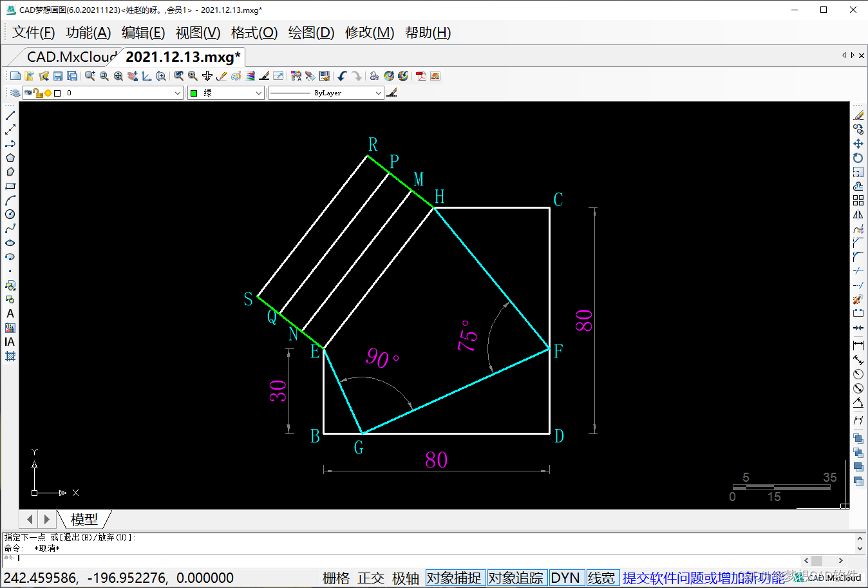Click the layer 0 color swatch square

(x=57, y=93)
